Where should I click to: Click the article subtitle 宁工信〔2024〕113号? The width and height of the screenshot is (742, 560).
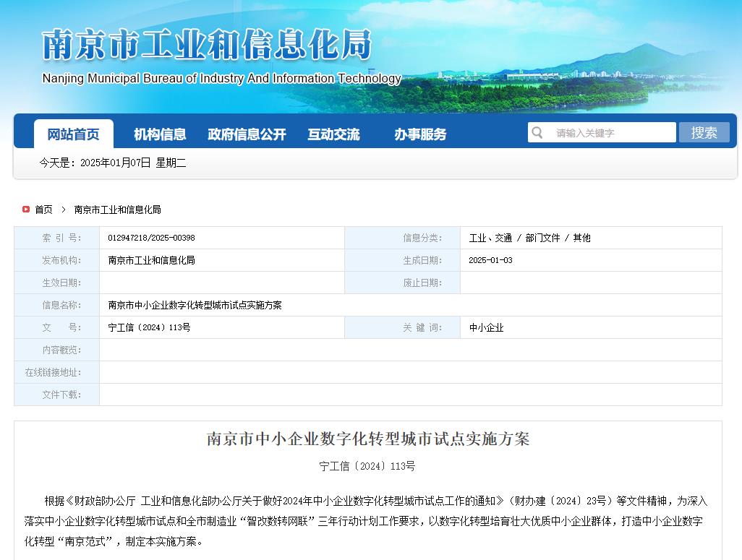(367, 466)
